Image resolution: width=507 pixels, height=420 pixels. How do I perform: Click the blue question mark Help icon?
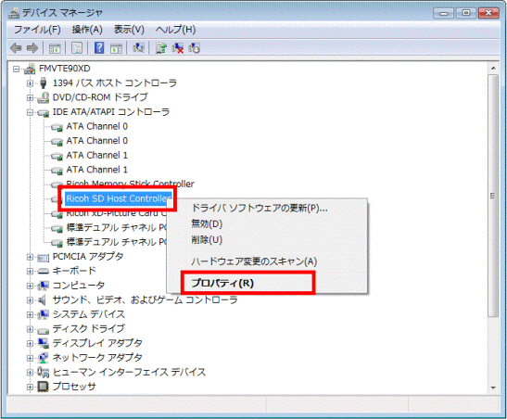click(x=99, y=48)
